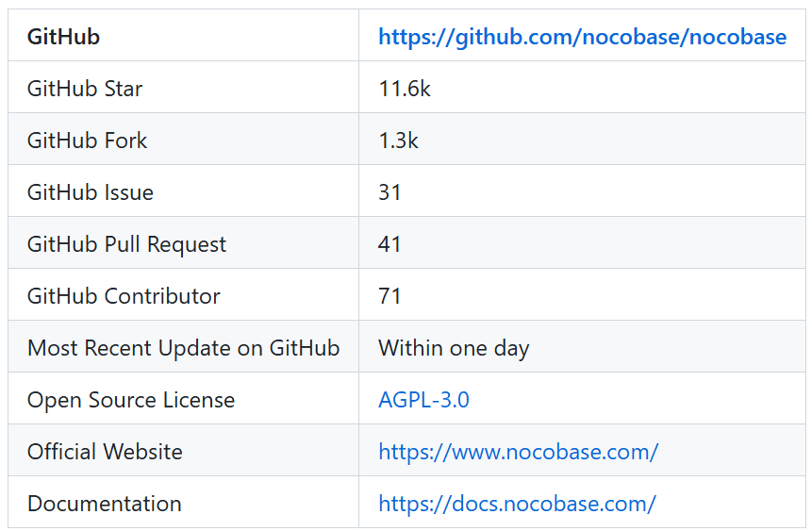Image resolution: width=812 pixels, height=531 pixels.
Task: Click the contributor count value 71
Action: click(x=389, y=296)
